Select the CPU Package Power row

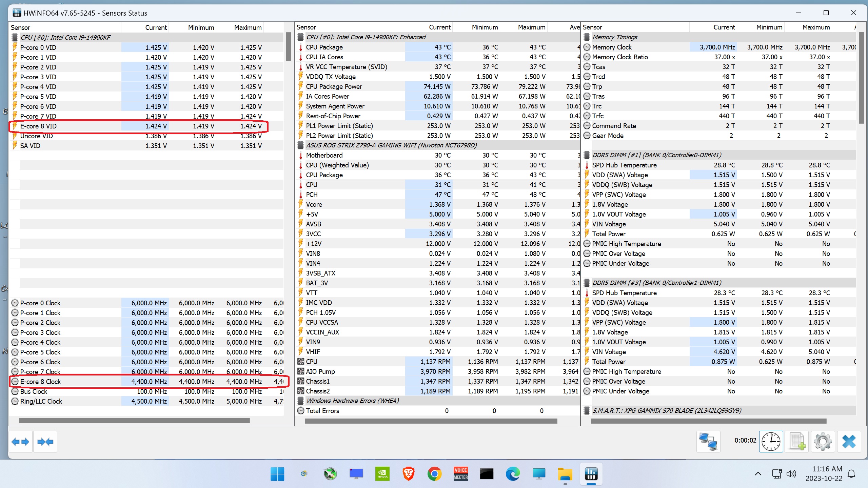click(438, 86)
